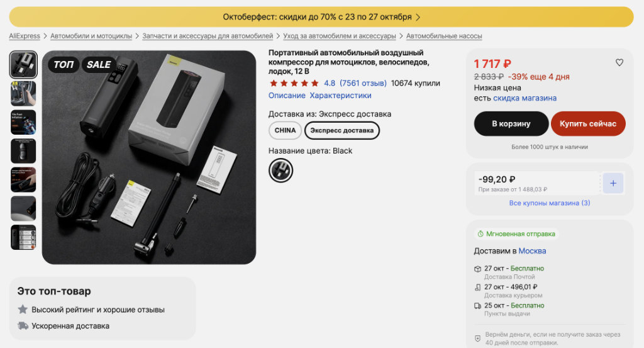Add item with В корзину button
This screenshot has width=644, height=348.
click(511, 124)
